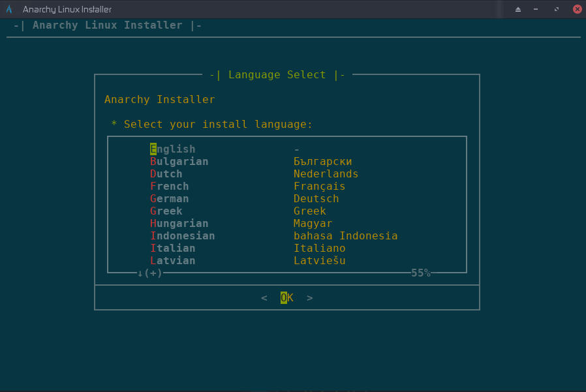Click the Anarchy Linux Installer titlebar text
The image size is (586, 392).
pyautogui.click(x=67, y=8)
